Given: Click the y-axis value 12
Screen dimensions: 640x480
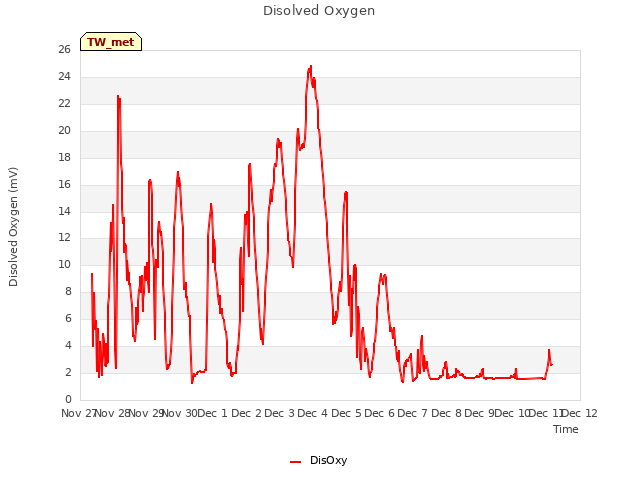Looking at the screenshot, I should tap(64, 238).
